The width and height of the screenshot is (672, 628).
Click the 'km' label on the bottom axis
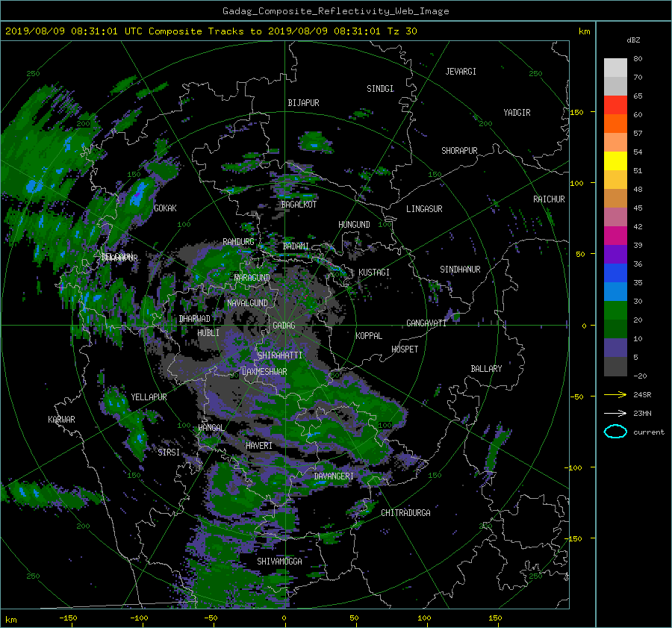tap(10, 620)
